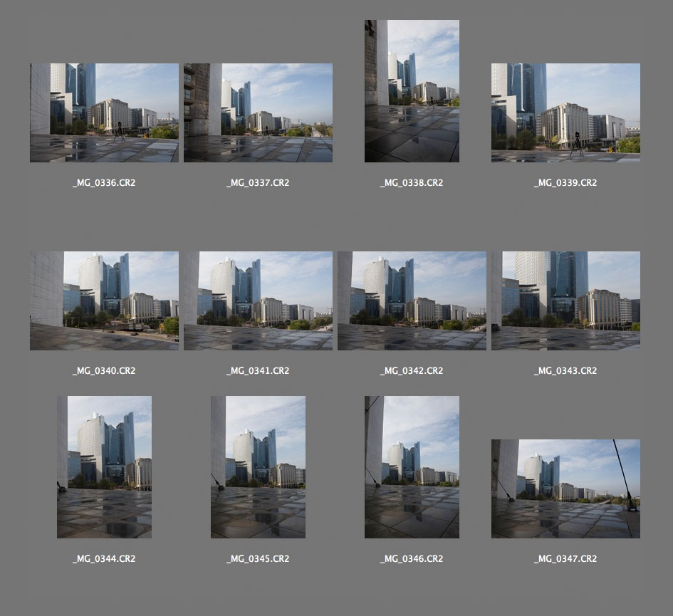This screenshot has width=673, height=616.
Task: Select thumbnail image of _MG_0339.CR2
Action: click(565, 113)
